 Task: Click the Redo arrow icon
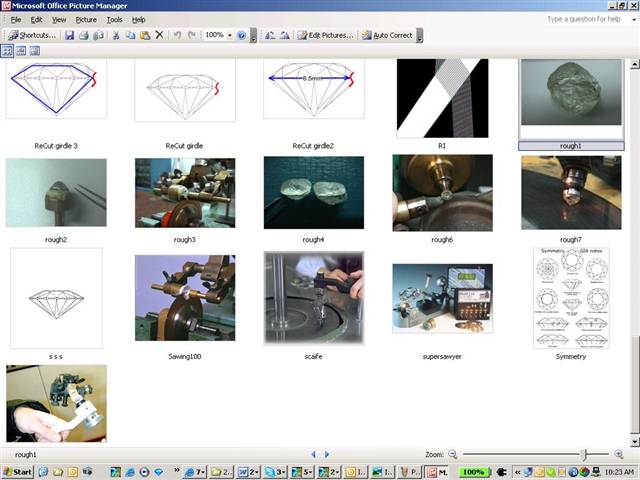pos(192,36)
